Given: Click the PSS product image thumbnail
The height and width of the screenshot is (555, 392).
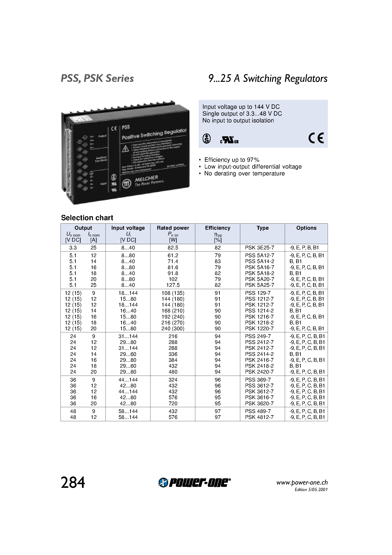Looking at the screenshot, I should 123,132.
